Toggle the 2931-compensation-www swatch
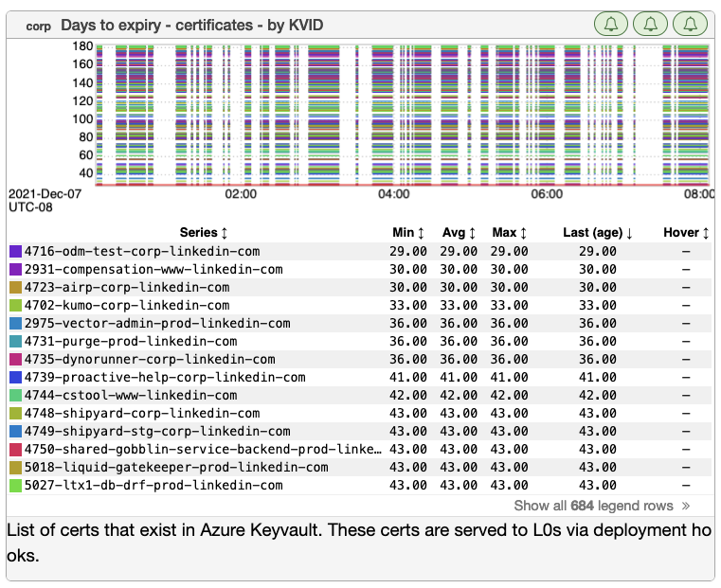The height and width of the screenshot is (588, 721). [15, 270]
